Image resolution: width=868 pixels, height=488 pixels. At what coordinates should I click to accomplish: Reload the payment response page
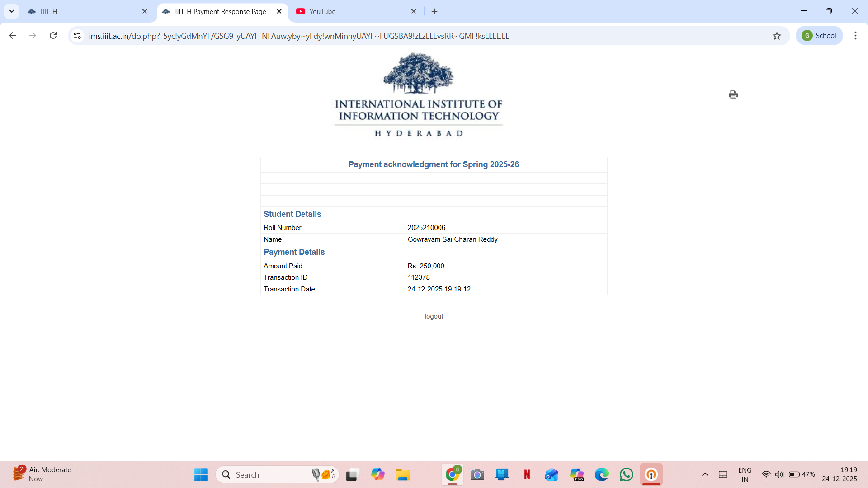pos(53,36)
